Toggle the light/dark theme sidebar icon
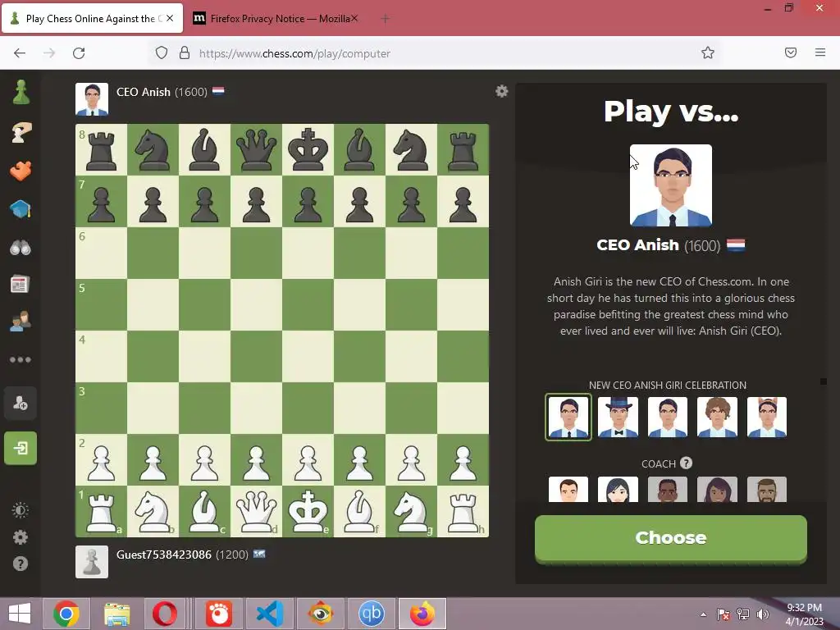The image size is (840, 630). point(21,510)
